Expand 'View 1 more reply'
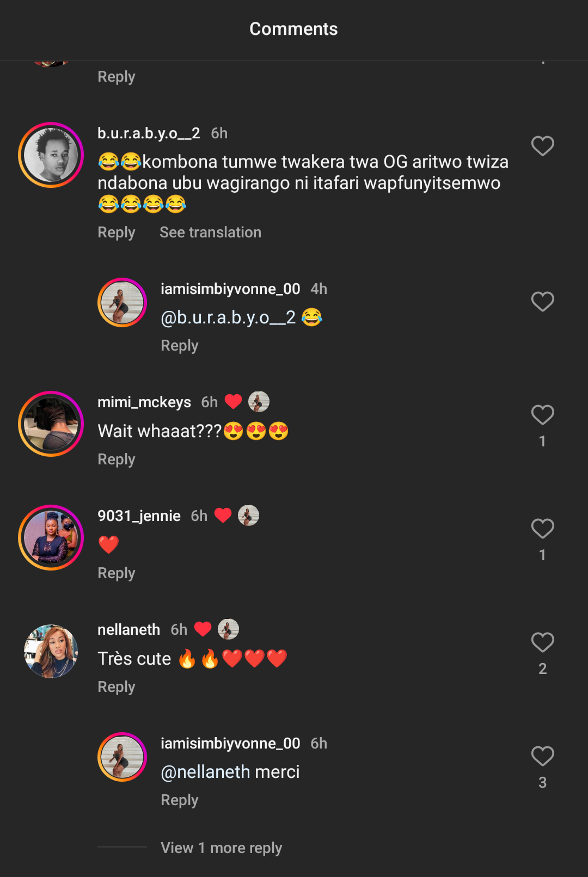 click(221, 848)
